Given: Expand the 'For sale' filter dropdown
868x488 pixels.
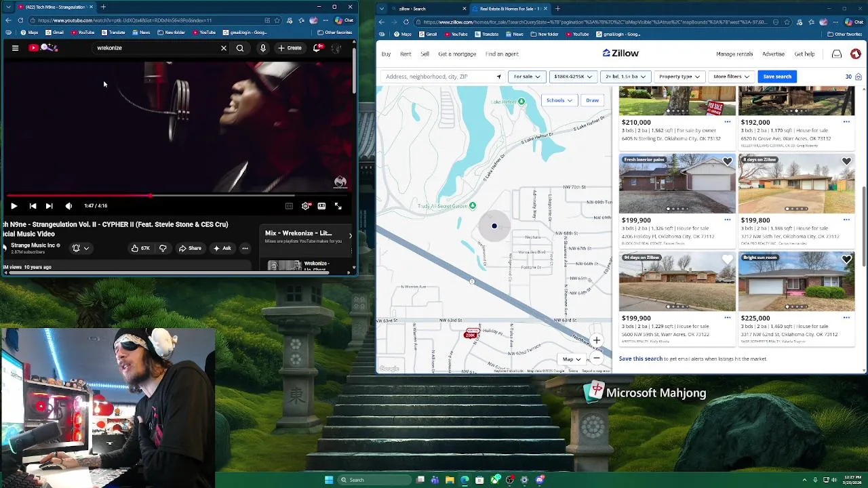Looking at the screenshot, I should pos(527,77).
